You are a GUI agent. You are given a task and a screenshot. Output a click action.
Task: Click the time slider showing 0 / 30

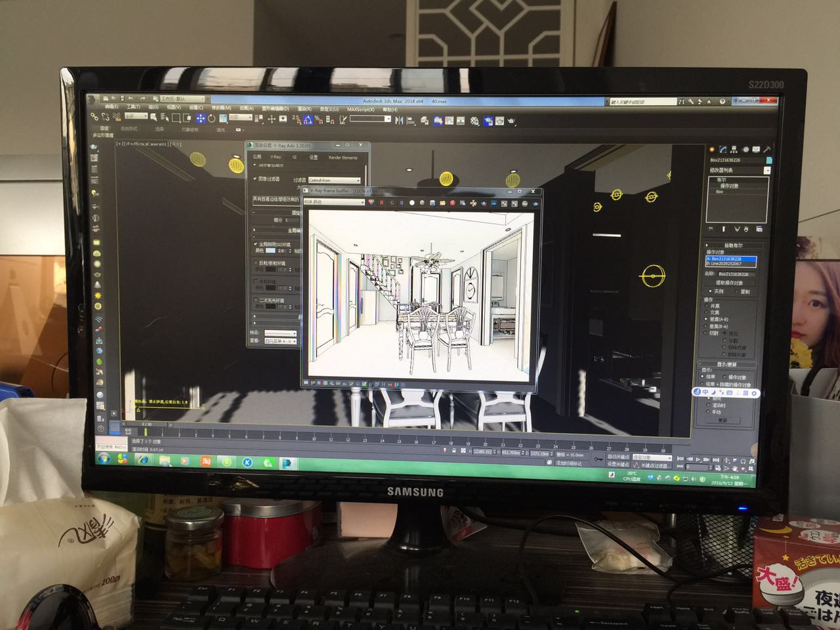(147, 424)
